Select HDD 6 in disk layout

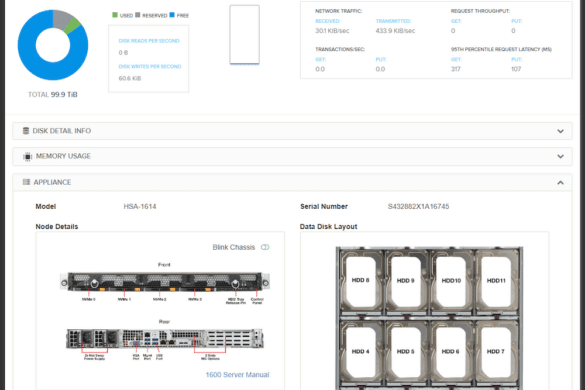click(451, 351)
